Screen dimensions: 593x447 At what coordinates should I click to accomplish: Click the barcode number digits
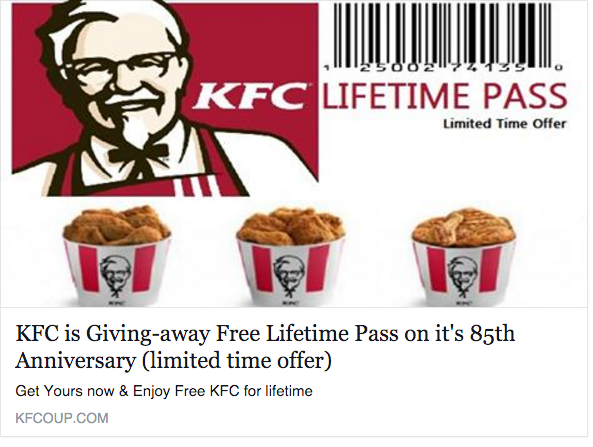(442, 68)
